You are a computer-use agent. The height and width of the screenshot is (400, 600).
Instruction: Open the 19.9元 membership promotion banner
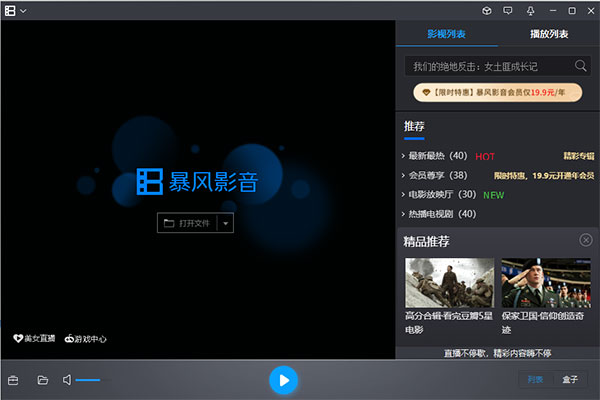(x=497, y=92)
